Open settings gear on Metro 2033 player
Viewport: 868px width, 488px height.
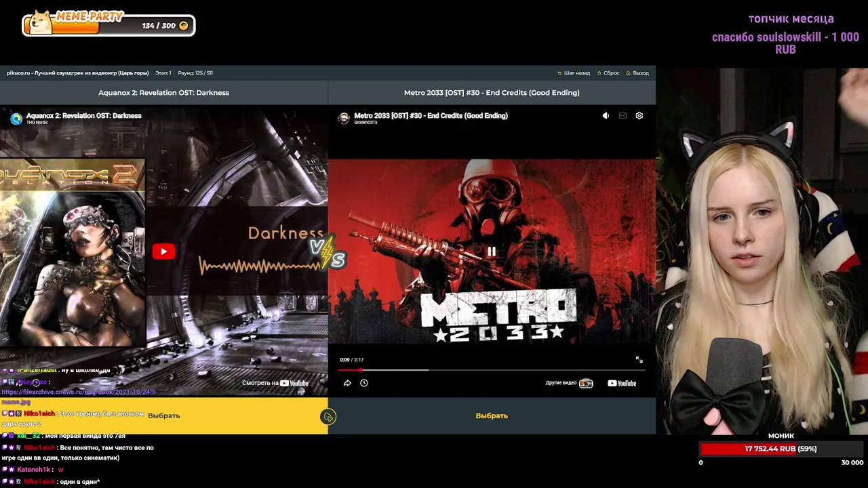tap(639, 116)
